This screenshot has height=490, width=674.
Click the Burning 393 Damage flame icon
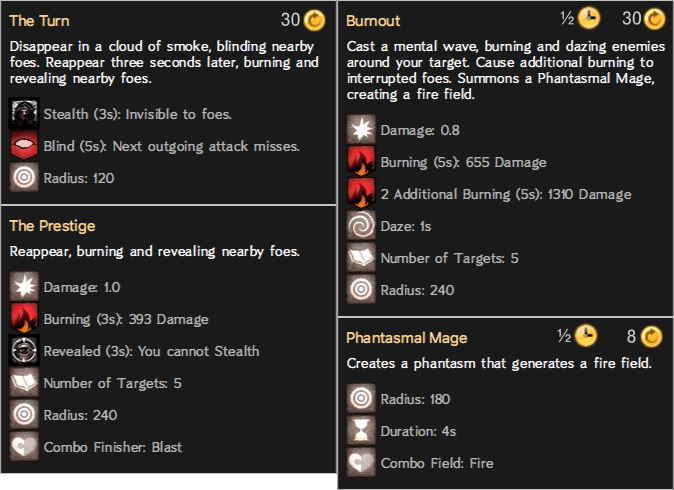[x=24, y=318]
